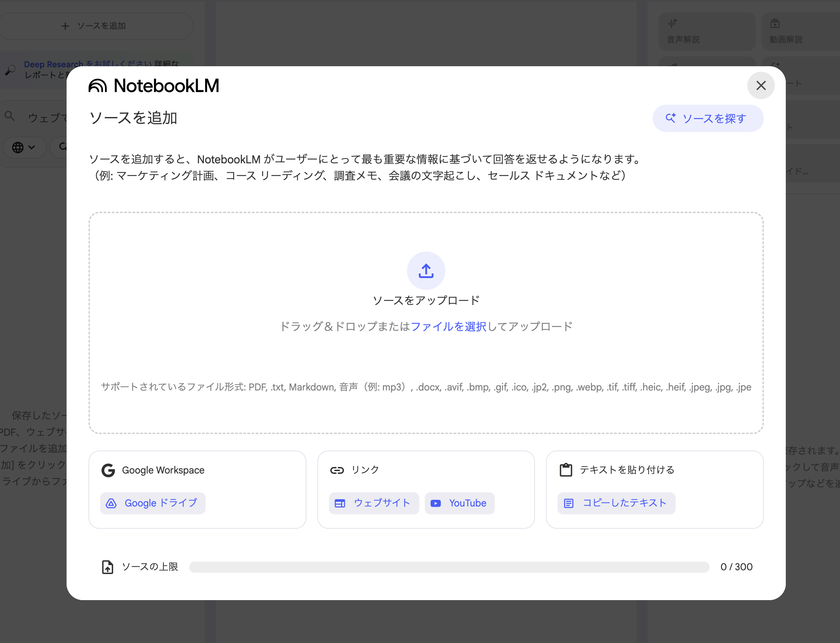Click the Google G Workspace icon

click(108, 470)
